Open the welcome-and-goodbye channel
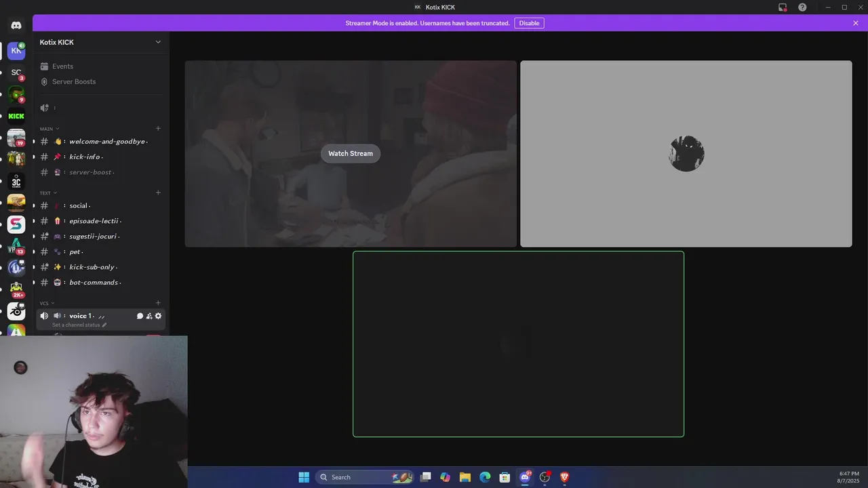868x488 pixels. (101, 142)
